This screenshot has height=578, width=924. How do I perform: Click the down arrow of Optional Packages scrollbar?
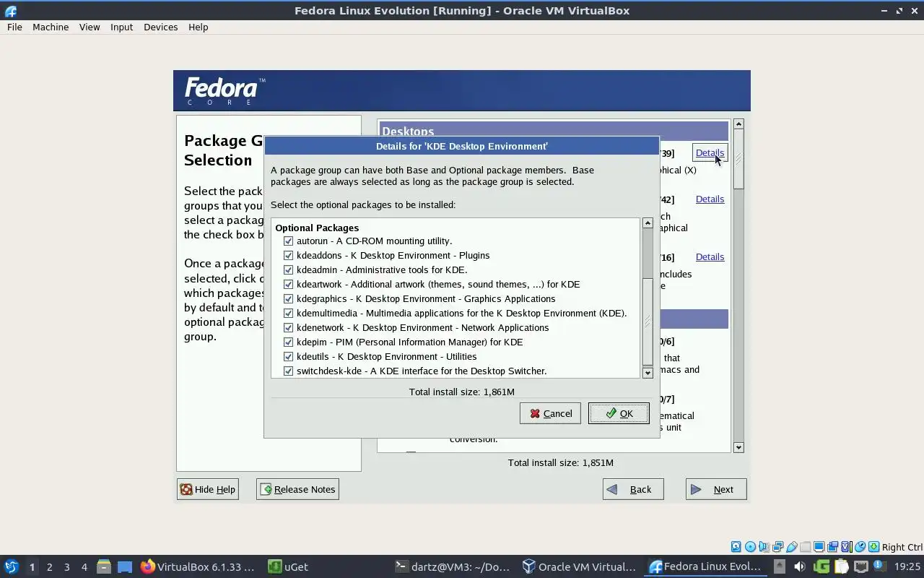648,373
